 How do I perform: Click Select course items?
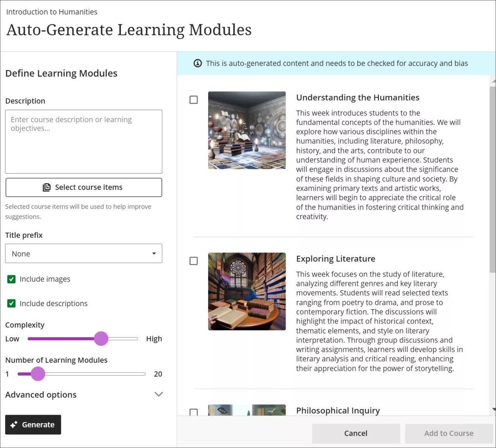[83, 187]
